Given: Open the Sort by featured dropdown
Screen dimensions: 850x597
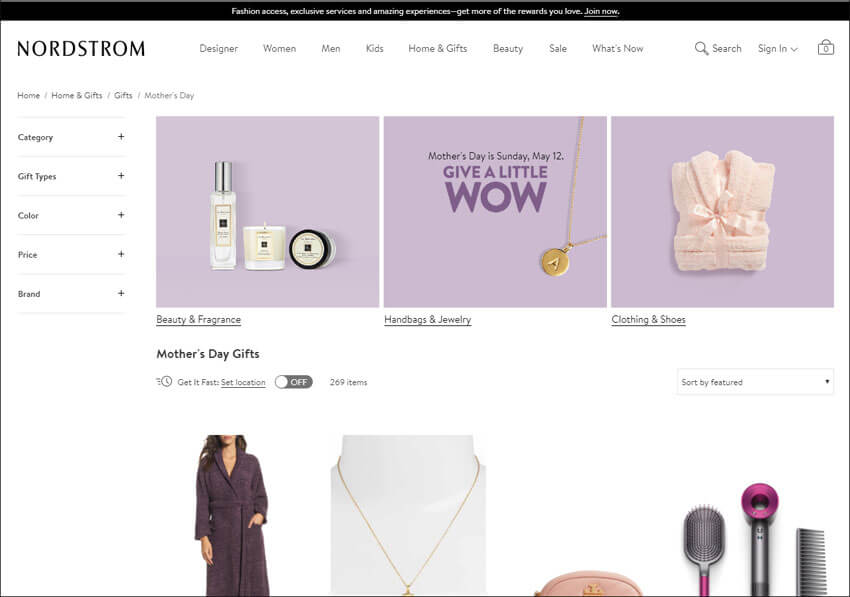Looking at the screenshot, I should 755,382.
